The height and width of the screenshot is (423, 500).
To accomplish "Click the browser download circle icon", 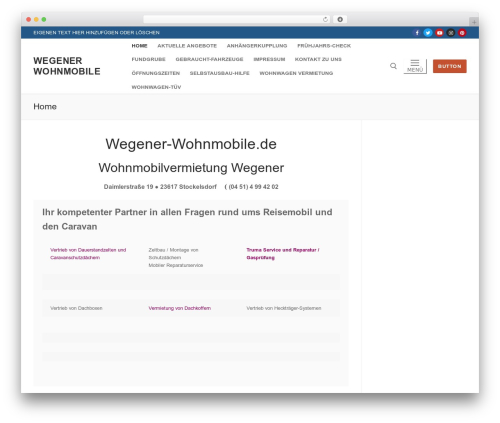I will [x=340, y=19].
